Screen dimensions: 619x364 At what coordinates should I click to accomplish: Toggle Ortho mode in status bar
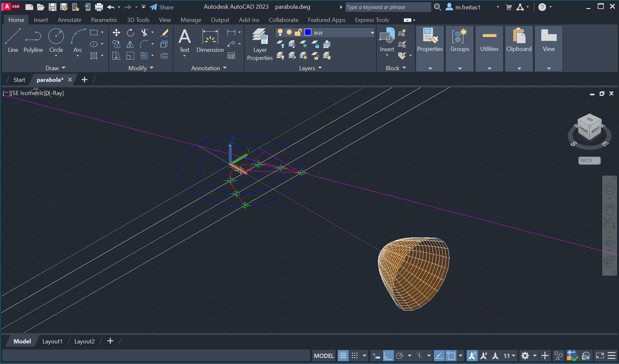(388, 356)
